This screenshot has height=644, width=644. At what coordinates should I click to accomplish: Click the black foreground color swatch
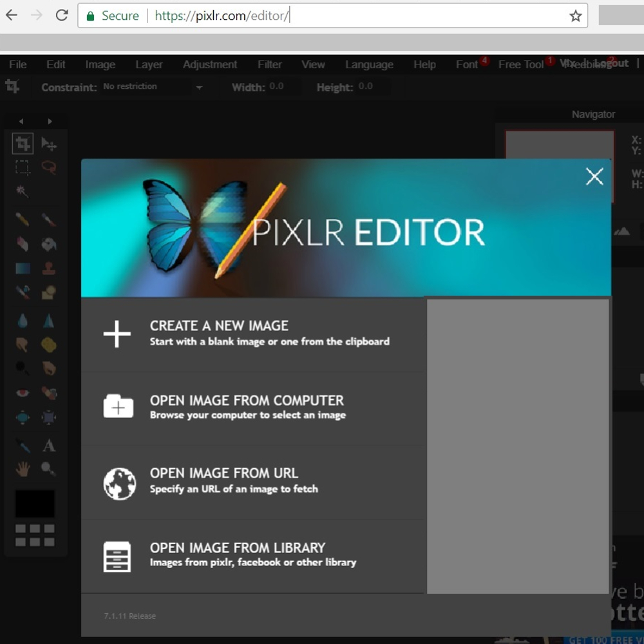tap(35, 504)
